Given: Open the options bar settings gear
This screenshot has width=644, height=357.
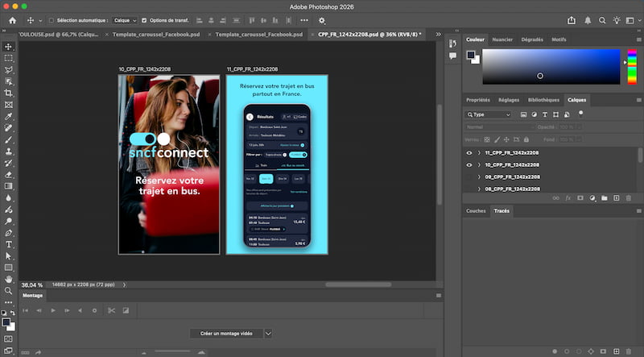Looking at the screenshot, I should pos(321,20).
